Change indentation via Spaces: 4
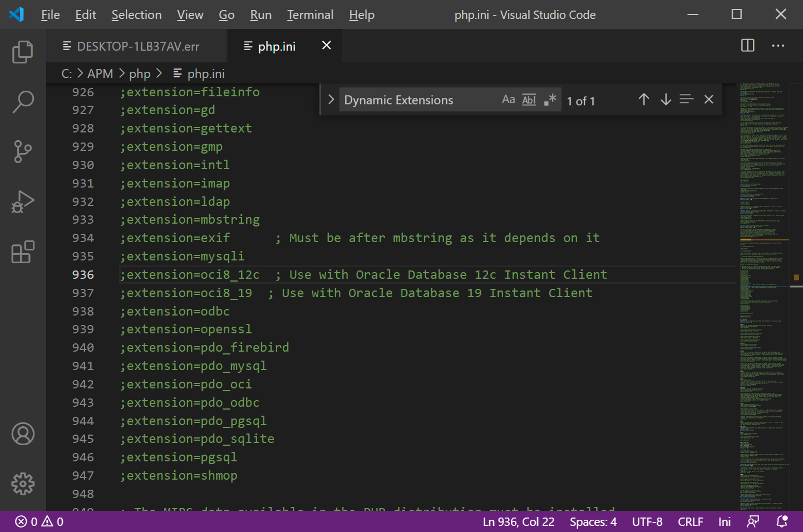This screenshot has height=532, width=803. (593, 521)
